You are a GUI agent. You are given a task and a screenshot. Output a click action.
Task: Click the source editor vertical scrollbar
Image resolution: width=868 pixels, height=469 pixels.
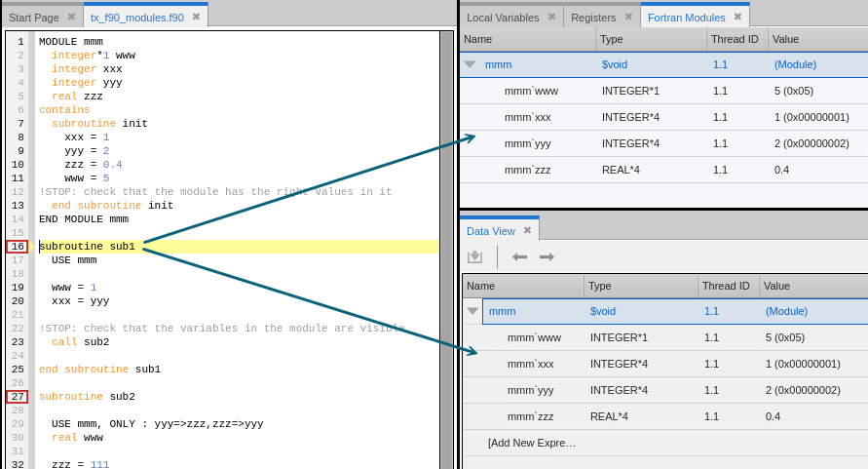(446, 244)
